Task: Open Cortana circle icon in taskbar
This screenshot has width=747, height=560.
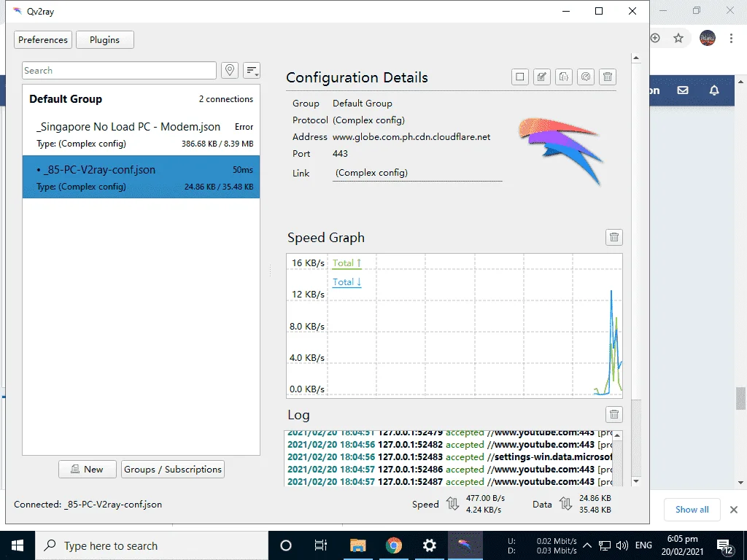Action: tap(286, 545)
